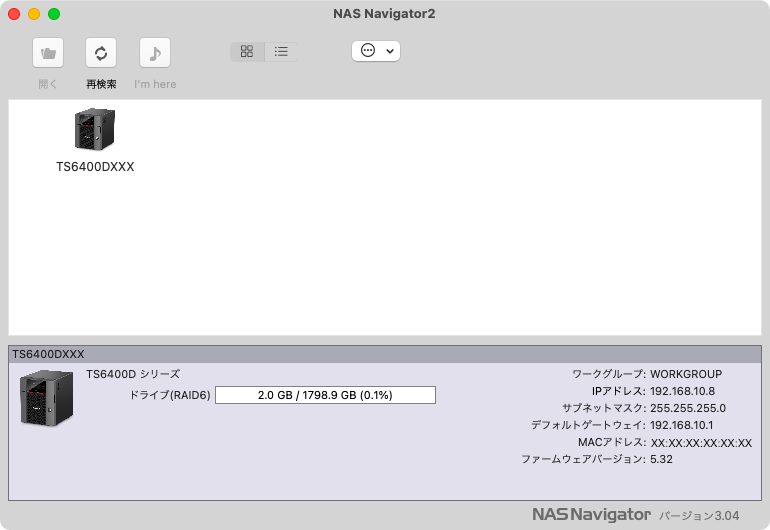The height and width of the screenshot is (530, 770).
Task: Click the TS6400D シリーズ series text
Action: 133,374
